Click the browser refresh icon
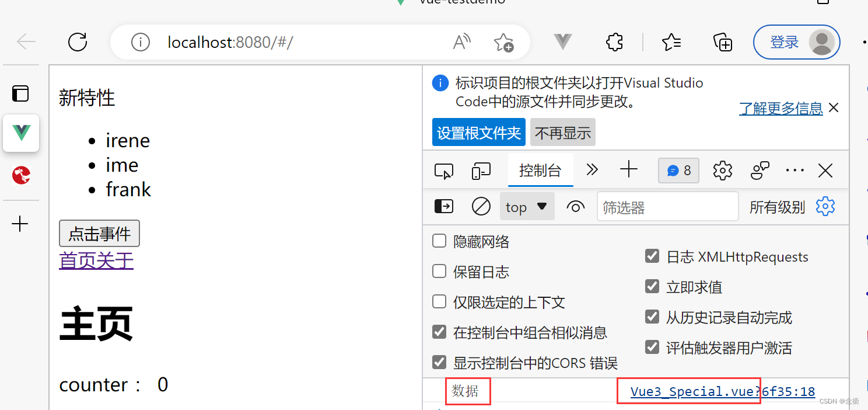The image size is (868, 410). coord(78,42)
